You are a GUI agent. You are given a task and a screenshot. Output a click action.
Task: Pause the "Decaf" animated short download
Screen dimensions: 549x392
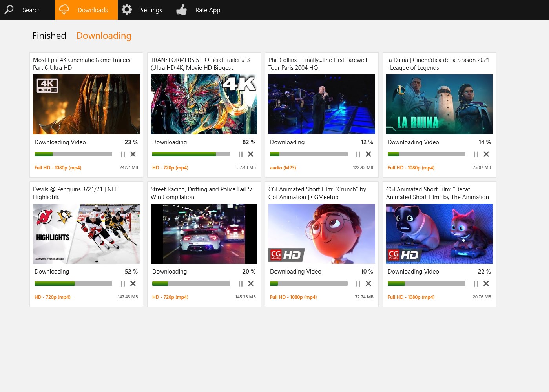(x=476, y=283)
